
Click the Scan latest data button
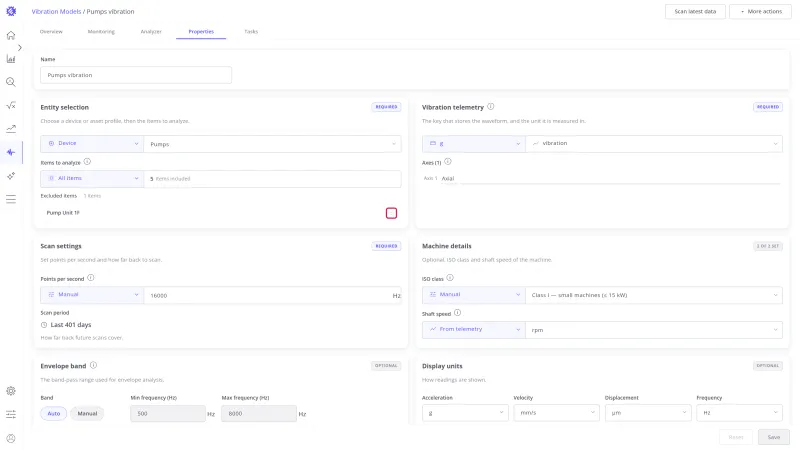[x=695, y=11]
